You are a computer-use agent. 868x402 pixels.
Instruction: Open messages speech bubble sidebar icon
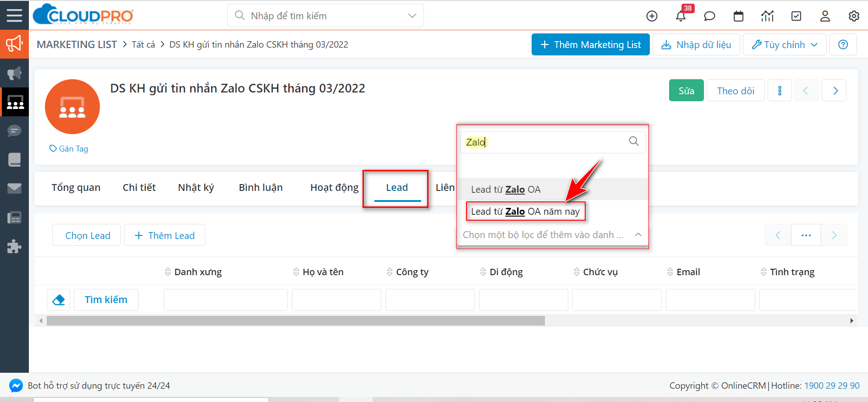click(14, 131)
